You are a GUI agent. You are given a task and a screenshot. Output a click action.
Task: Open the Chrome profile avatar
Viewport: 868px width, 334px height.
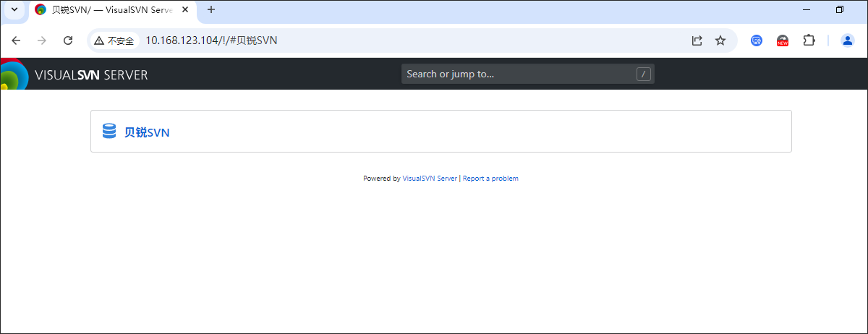[848, 40]
